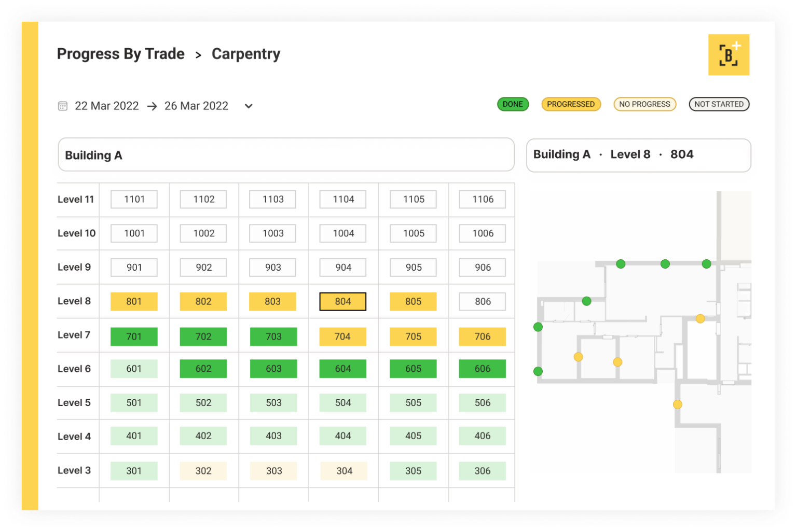This screenshot has height=532, width=797.
Task: Toggle the NO PROGRESS status filter
Action: [x=645, y=104]
